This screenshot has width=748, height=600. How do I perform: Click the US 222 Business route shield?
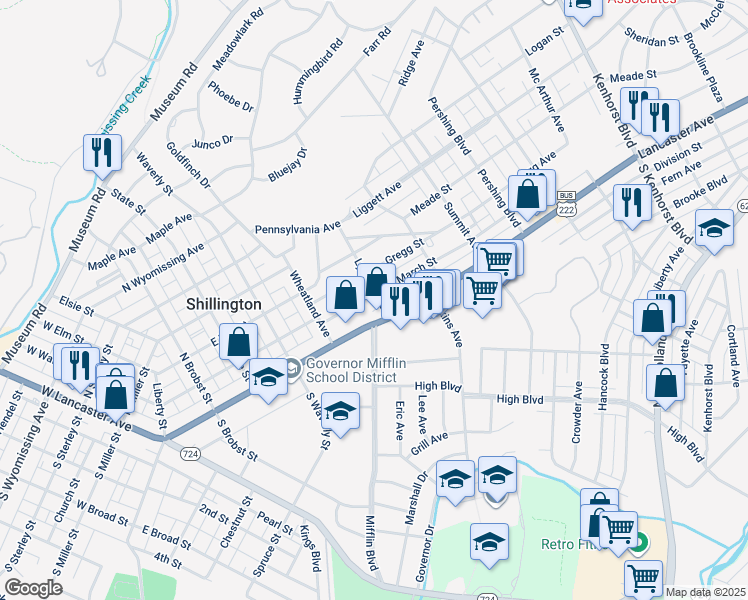pos(566,204)
